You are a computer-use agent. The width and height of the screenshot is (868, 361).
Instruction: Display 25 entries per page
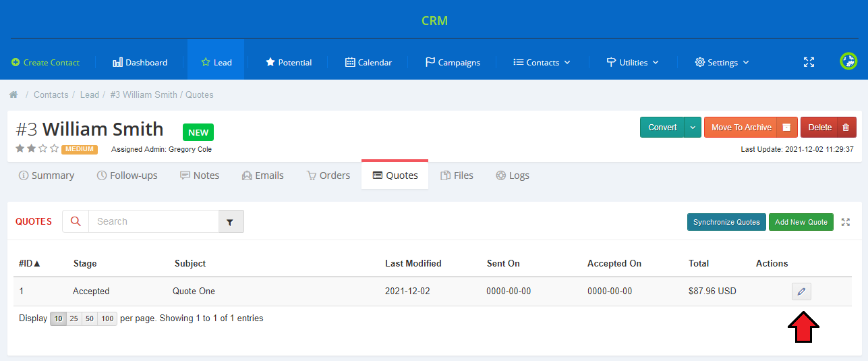[x=74, y=318]
